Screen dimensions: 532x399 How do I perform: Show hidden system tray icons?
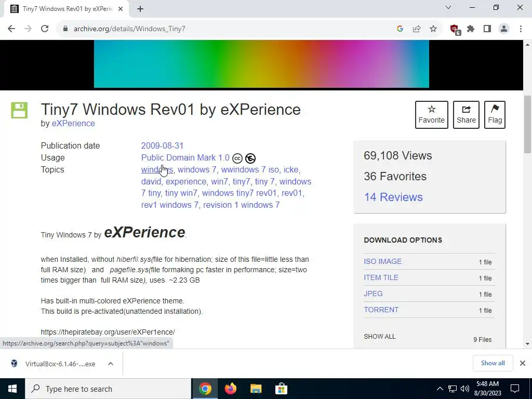click(x=440, y=389)
